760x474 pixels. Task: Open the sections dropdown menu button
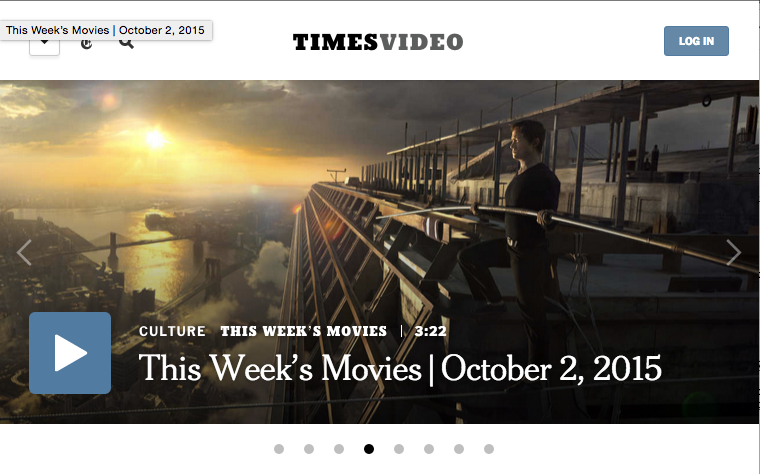[x=44, y=47]
